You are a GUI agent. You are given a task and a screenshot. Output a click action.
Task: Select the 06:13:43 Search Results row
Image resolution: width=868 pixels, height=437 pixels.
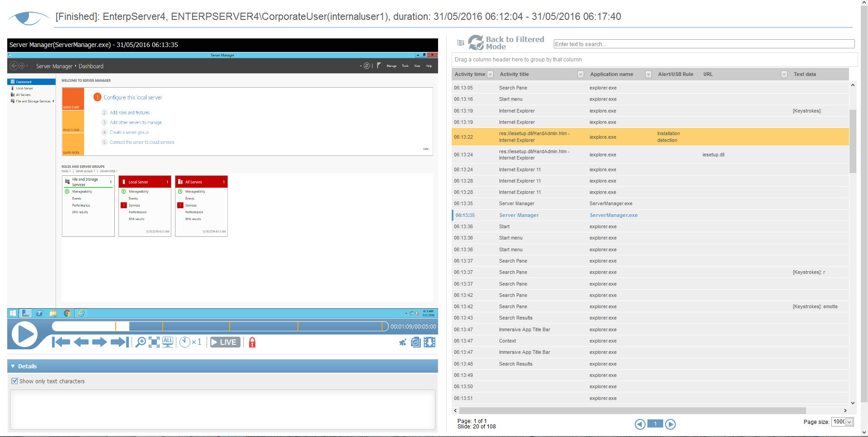650,318
